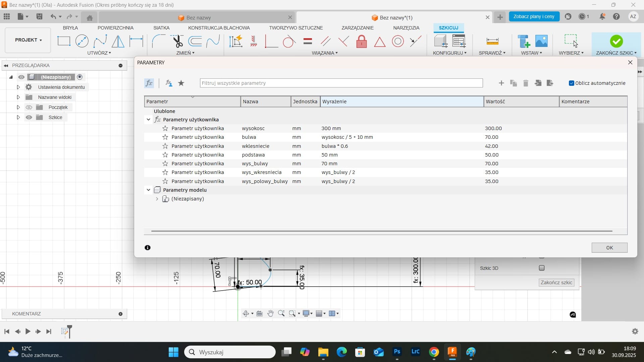
Task: Click the Insert image icon
Action: tap(541, 41)
